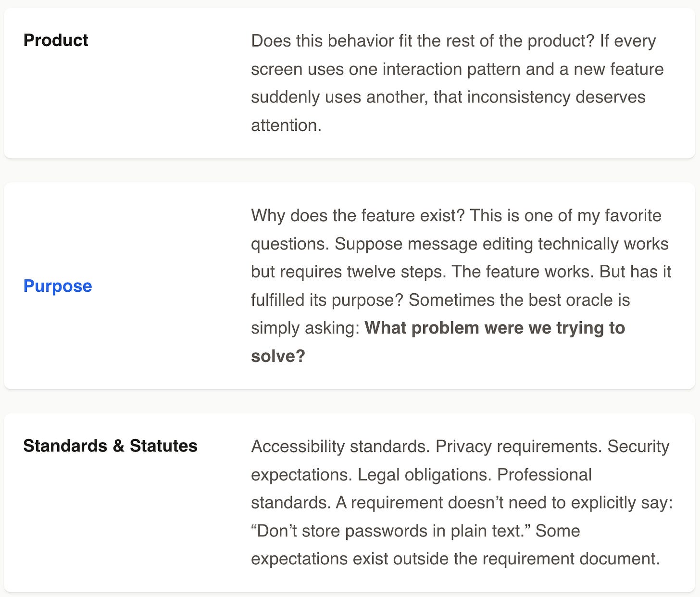Click bold text "What problem were we trying to"
Viewport: 700px width, 597px height.
(495, 328)
